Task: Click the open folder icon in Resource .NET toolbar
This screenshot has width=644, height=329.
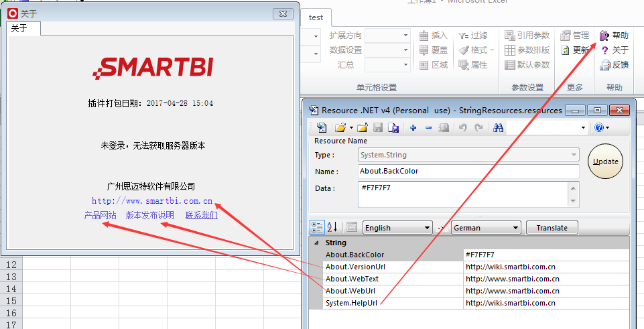Action: pyautogui.click(x=340, y=128)
